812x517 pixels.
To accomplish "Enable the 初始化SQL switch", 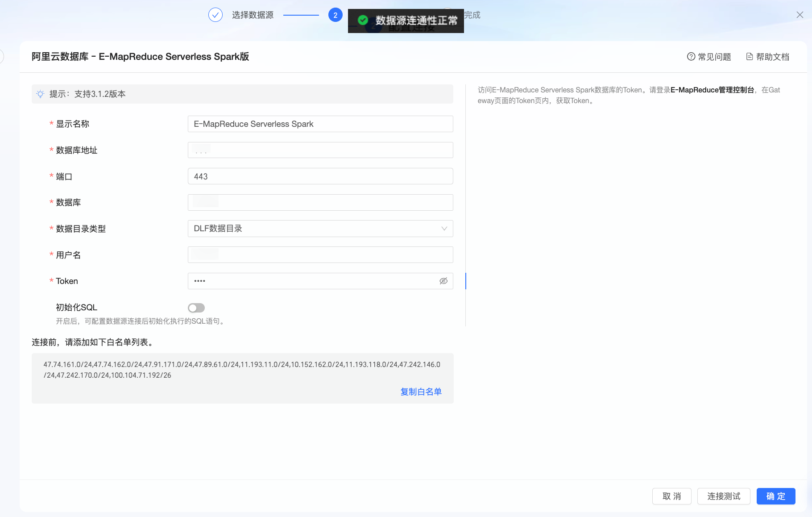I will pyautogui.click(x=196, y=308).
